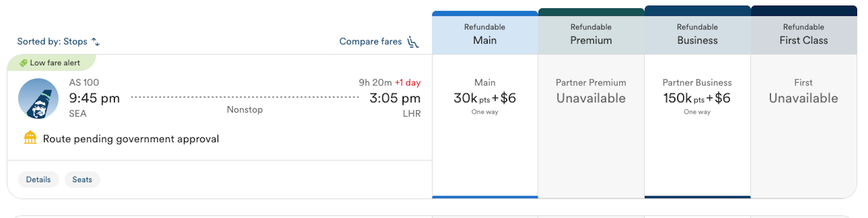The width and height of the screenshot is (868, 218).
Task: Click the Route pending government approval notice
Action: pyautogui.click(x=131, y=139)
